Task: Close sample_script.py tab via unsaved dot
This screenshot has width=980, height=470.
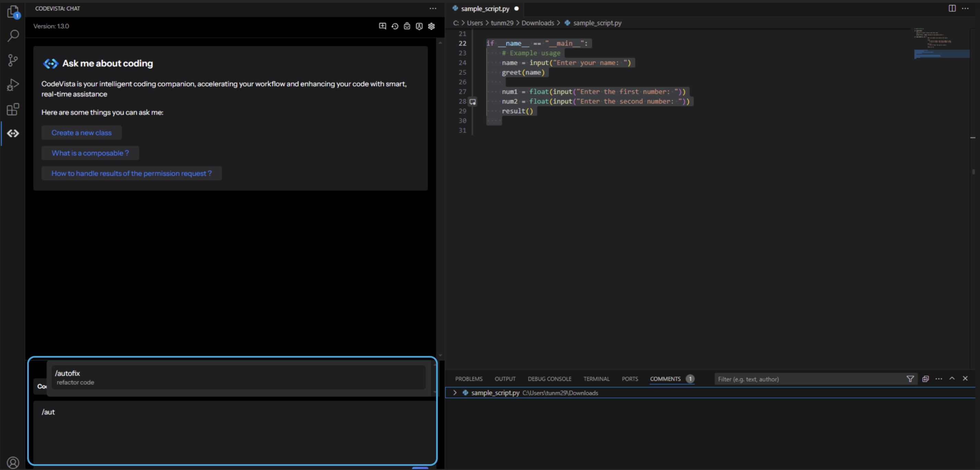Action: click(x=517, y=8)
